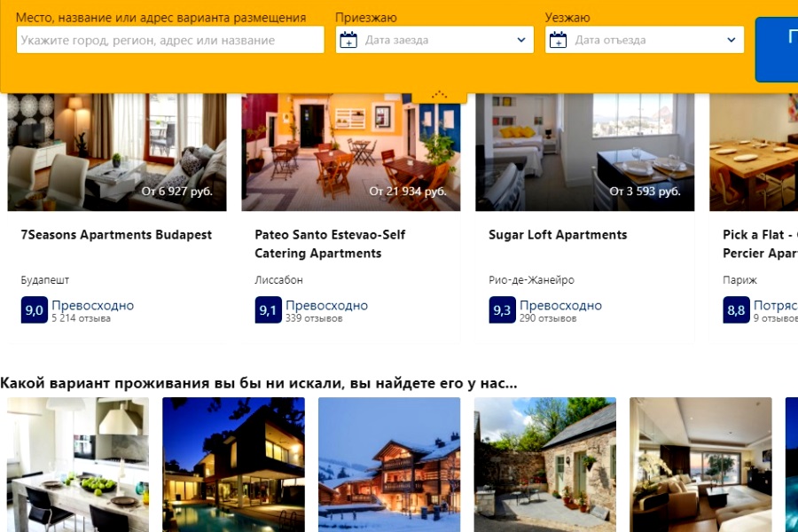Select the snowy chalet accommodation thumbnail
This screenshot has width=798, height=532.
point(389,465)
